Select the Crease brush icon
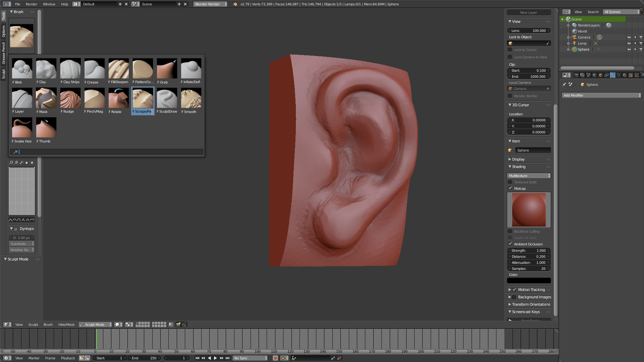The height and width of the screenshot is (362, 644). (x=94, y=68)
